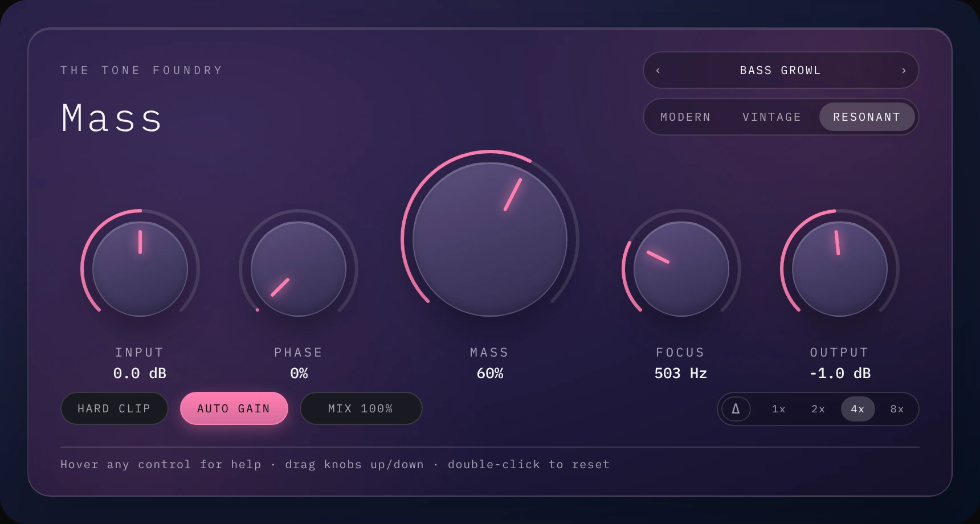Viewport: 980px width, 524px height.
Task: Click the 60% mass value
Action: pos(490,374)
